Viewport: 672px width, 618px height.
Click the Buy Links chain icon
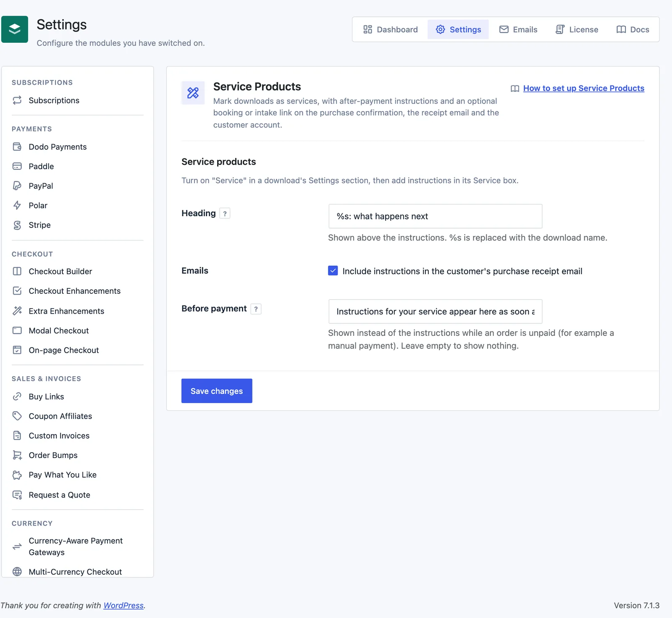[17, 396]
